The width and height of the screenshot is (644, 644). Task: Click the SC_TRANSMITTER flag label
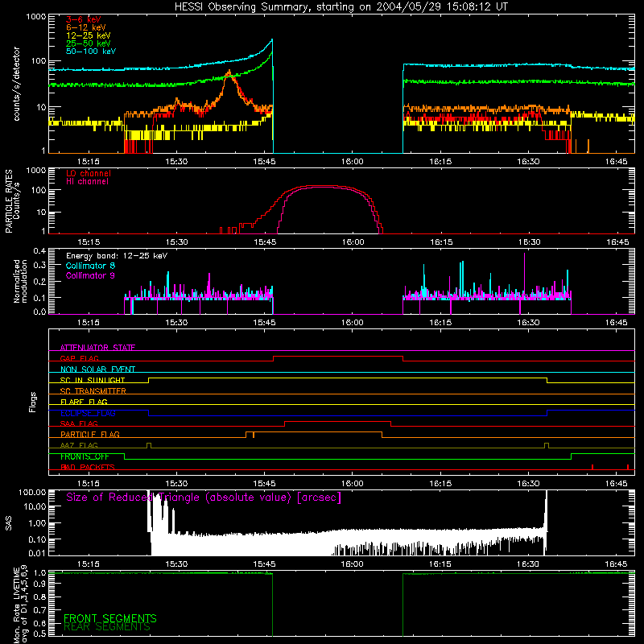[x=93, y=390]
